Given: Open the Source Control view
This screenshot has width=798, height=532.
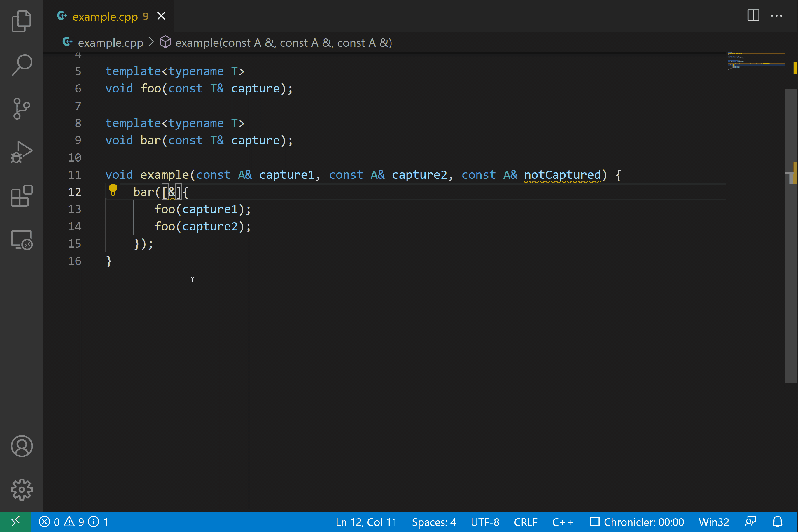Looking at the screenshot, I should tap(21, 108).
